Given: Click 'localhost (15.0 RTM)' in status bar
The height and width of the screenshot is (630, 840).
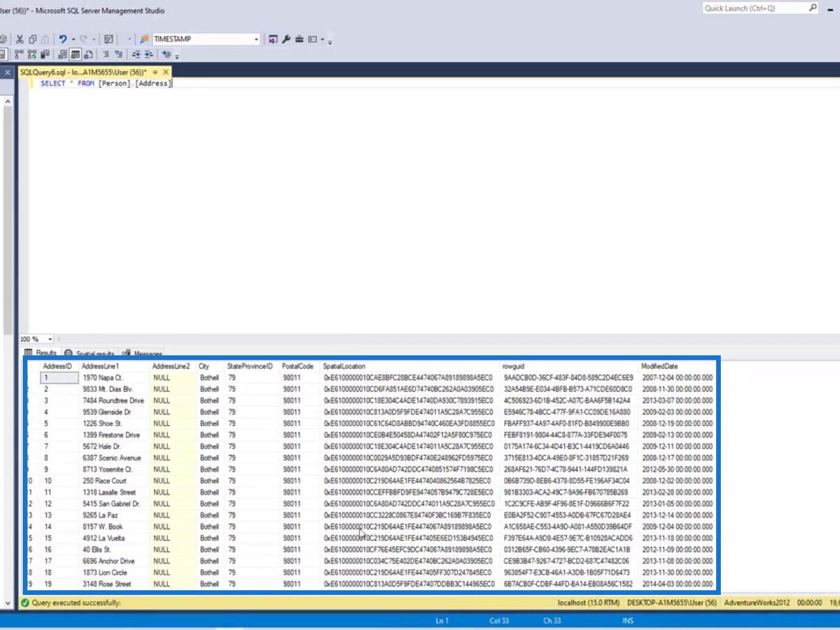Looking at the screenshot, I should [588, 603].
